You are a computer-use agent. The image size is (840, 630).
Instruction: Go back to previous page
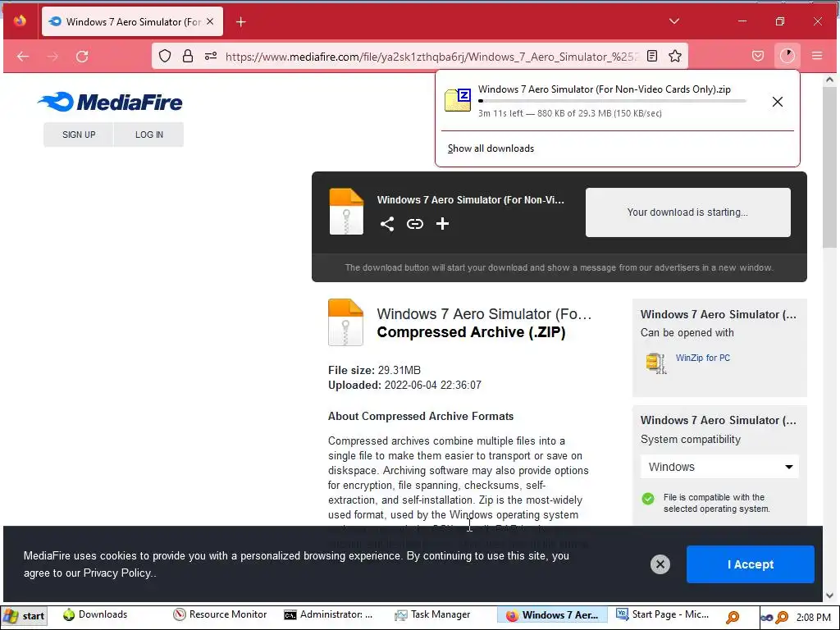pyautogui.click(x=23, y=57)
